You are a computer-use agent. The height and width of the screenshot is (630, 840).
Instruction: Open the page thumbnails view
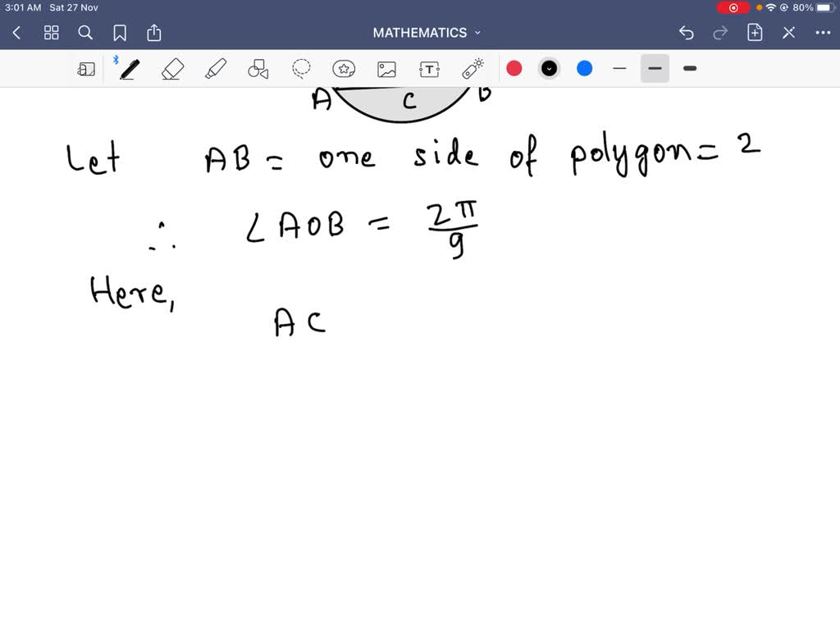tap(51, 32)
